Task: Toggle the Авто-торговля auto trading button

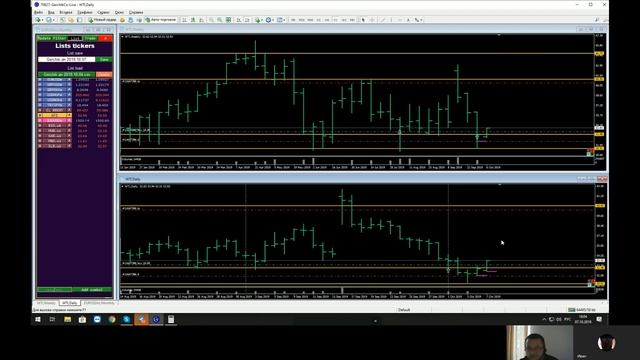Action: [160, 20]
